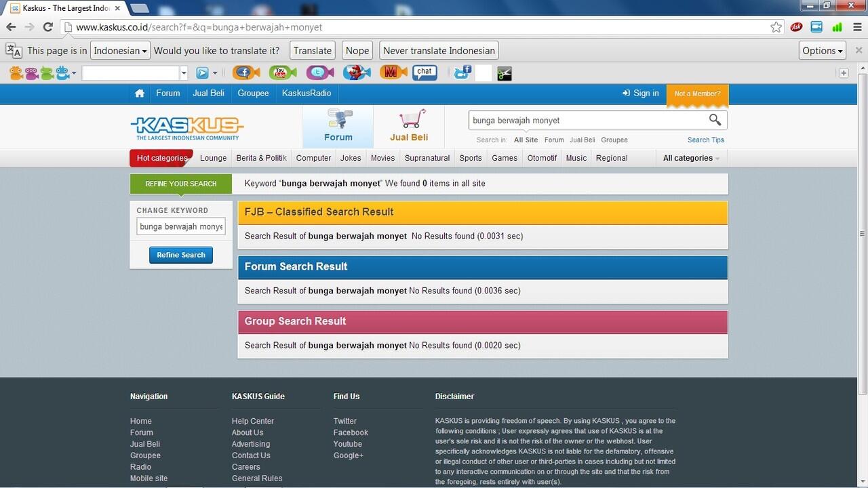Click the browser address bar
The width and height of the screenshot is (868, 488).
pyautogui.click(x=420, y=27)
